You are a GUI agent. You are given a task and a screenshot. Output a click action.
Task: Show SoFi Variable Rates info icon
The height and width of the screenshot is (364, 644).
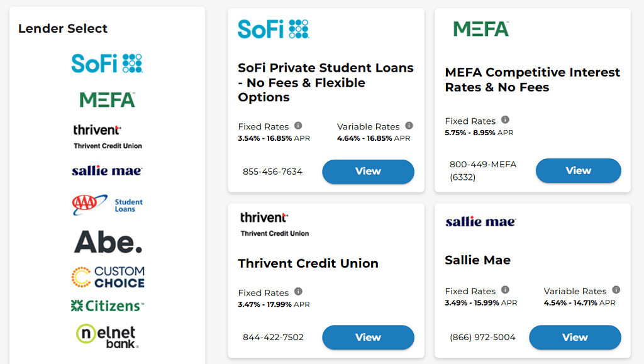point(409,126)
